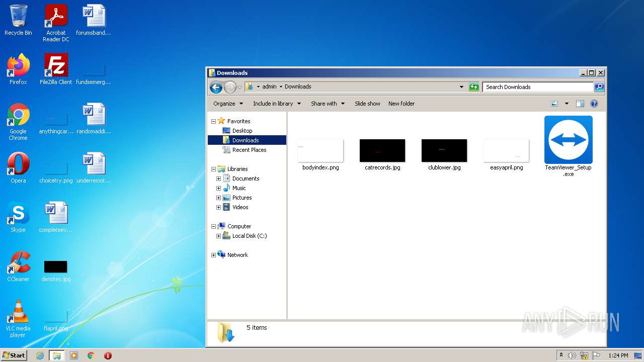Expand the Network tree node

coord(213,255)
